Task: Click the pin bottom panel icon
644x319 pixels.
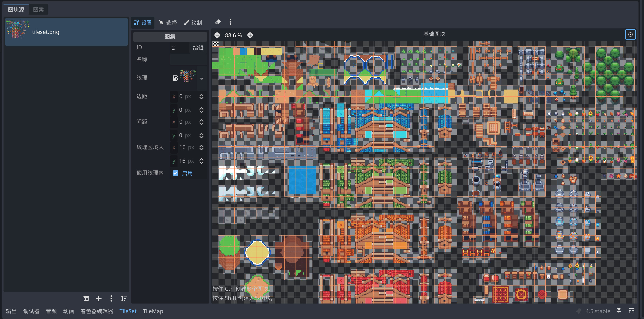Action: pyautogui.click(x=619, y=311)
